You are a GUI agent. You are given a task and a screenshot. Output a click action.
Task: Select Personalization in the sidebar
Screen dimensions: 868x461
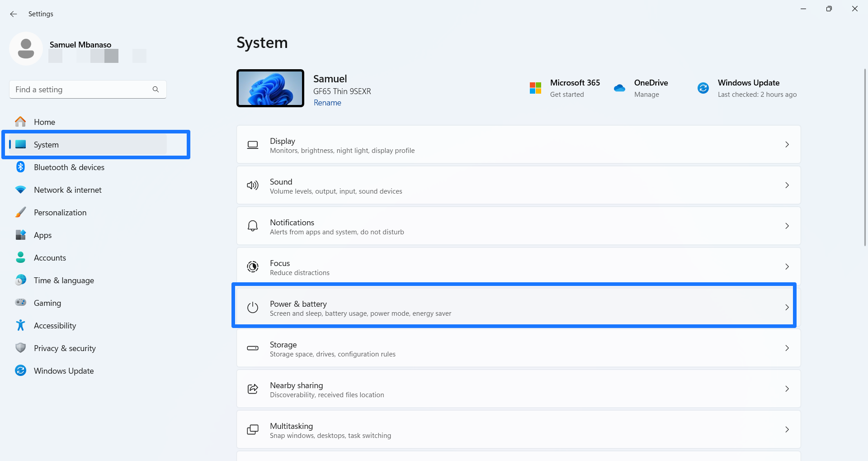pos(60,213)
